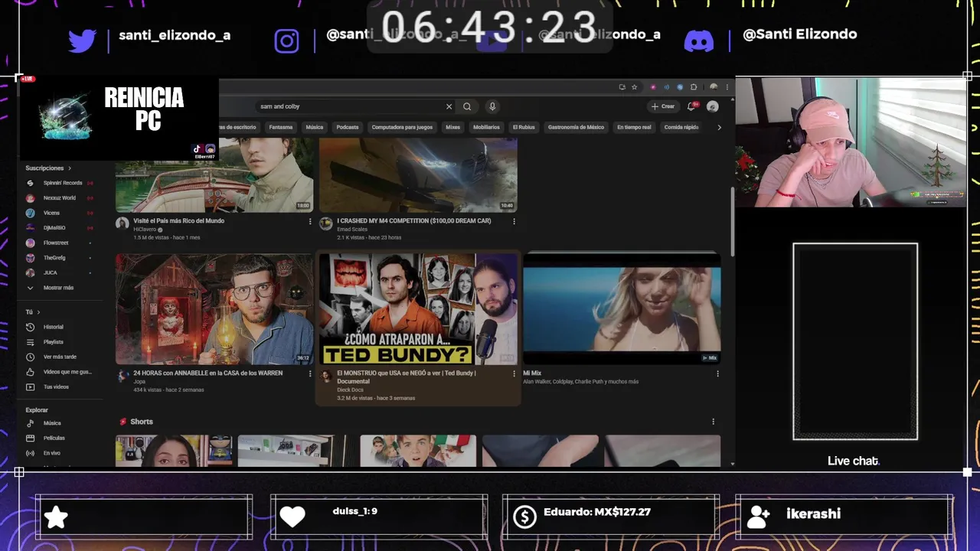
Task: Open Videos que me gustan
Action: point(60,372)
